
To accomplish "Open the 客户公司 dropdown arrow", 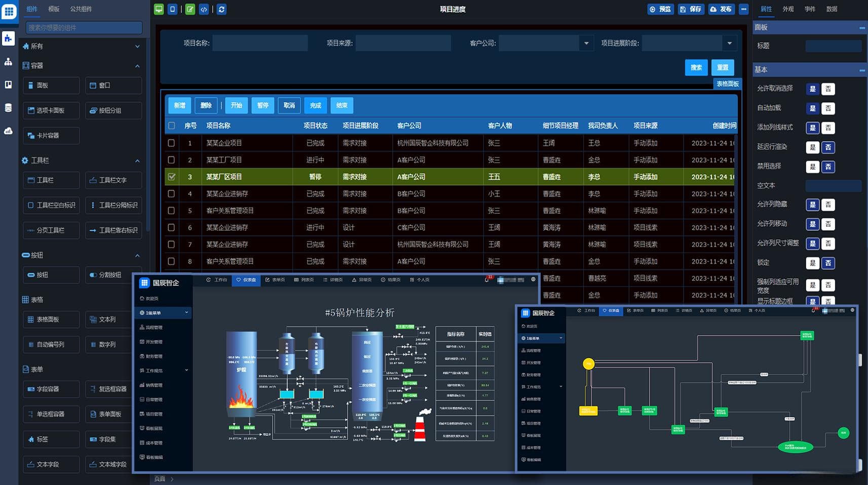I will [x=586, y=43].
